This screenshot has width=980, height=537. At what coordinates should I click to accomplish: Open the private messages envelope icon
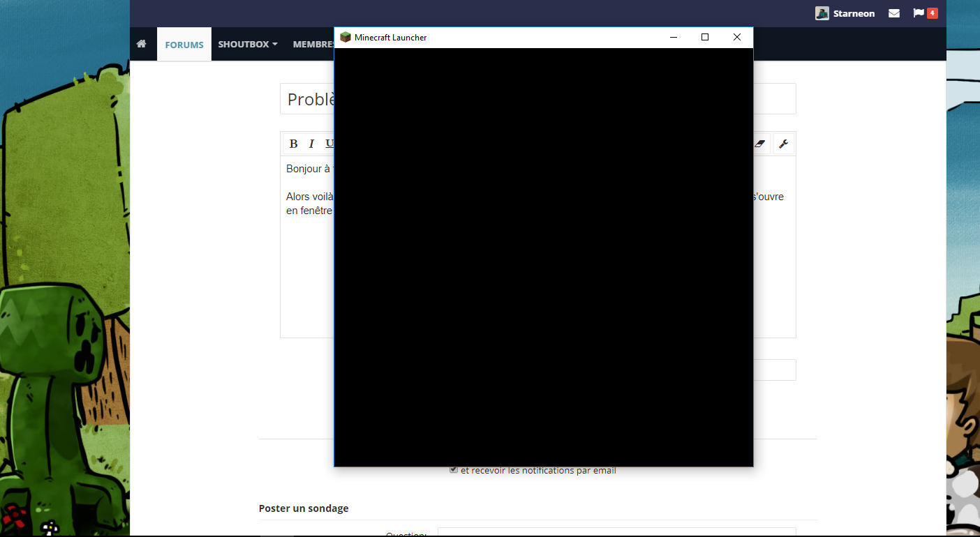click(x=894, y=13)
